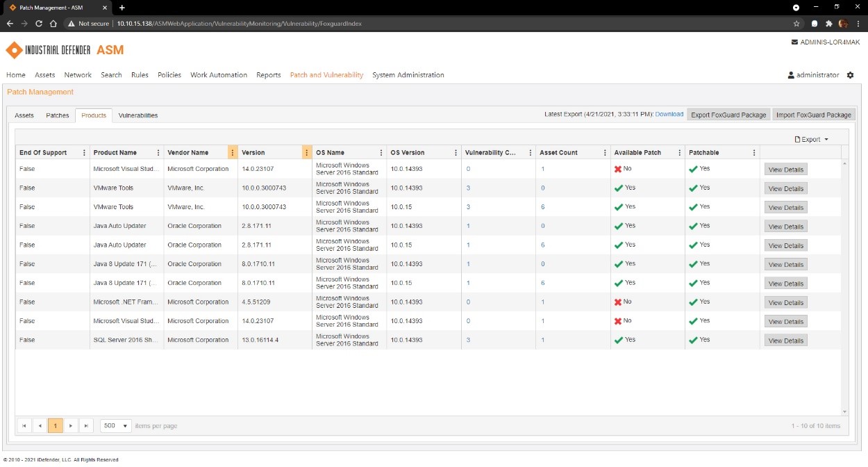Image resolution: width=868 pixels, height=467 pixels.
Task: Click ADMINIS-LOR4MAK mail label
Action: tap(825, 42)
